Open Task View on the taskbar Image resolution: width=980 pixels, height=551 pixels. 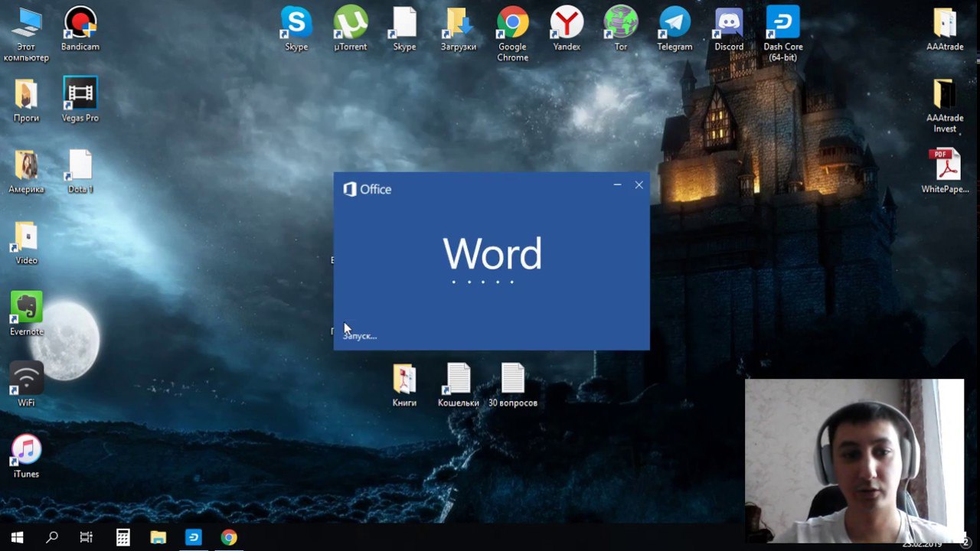coord(87,537)
